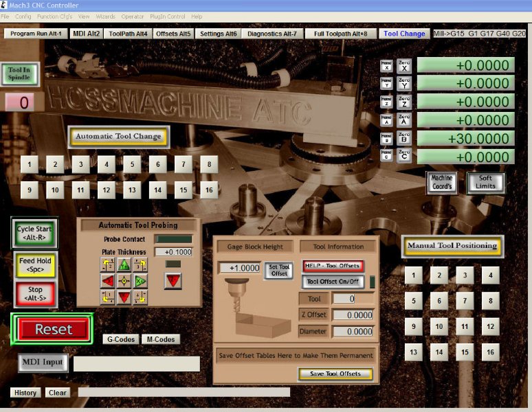Click the Home Z button
The height and width of the screenshot is (412, 532).
pyautogui.click(x=386, y=102)
